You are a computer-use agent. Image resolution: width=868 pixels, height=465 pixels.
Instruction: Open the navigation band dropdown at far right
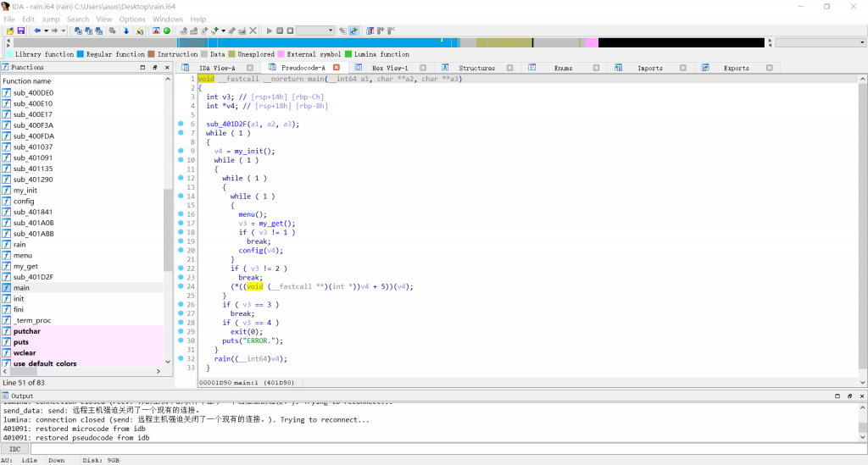pyautogui.click(x=862, y=42)
